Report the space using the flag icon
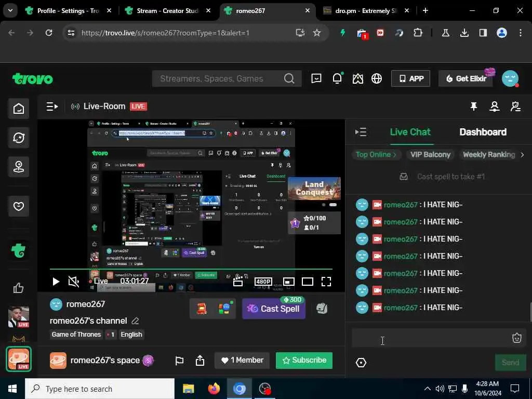Viewport: 532px width, 399px height. pos(179,361)
